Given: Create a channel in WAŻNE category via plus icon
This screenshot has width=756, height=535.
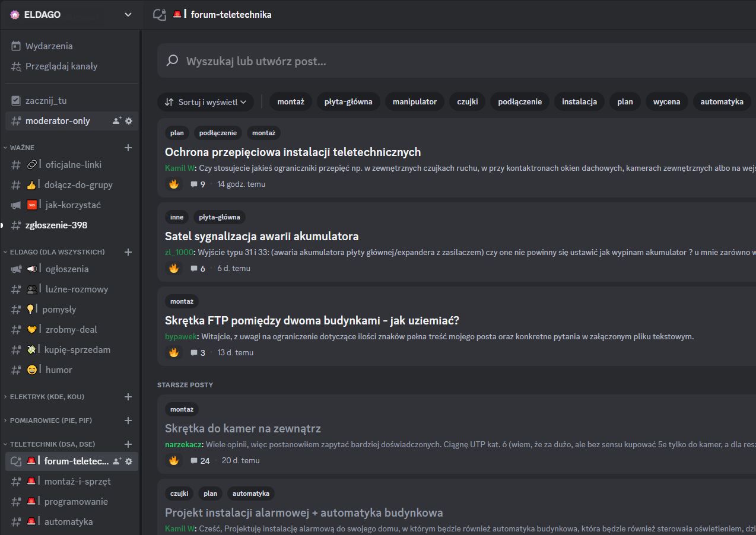Looking at the screenshot, I should (x=128, y=147).
